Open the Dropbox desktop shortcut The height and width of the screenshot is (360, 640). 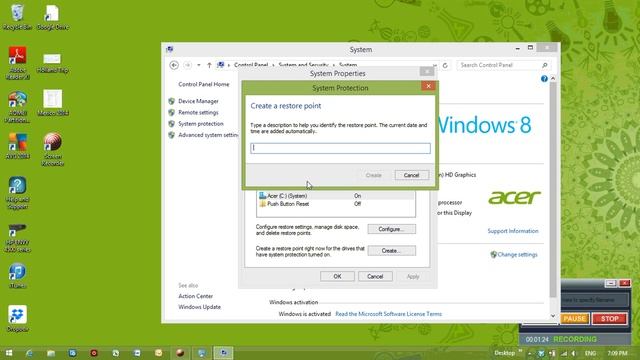(18, 319)
